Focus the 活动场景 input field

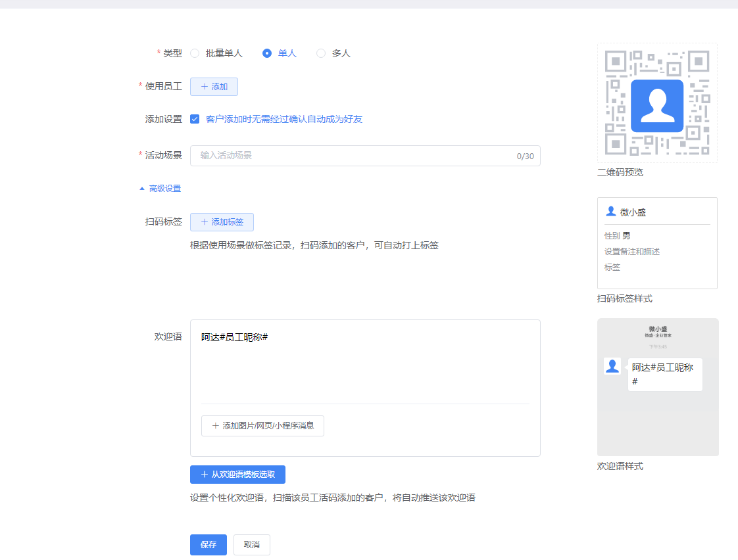click(x=355, y=156)
